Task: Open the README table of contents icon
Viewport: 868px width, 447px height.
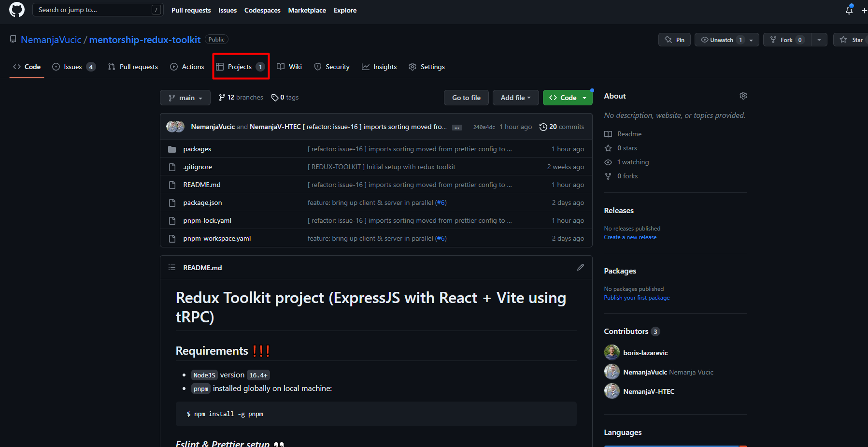Action: click(172, 267)
